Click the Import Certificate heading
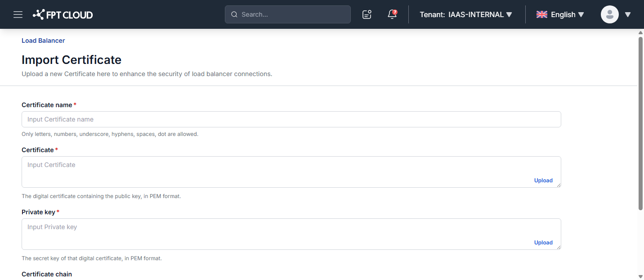This screenshot has height=280, width=644. 72,60
